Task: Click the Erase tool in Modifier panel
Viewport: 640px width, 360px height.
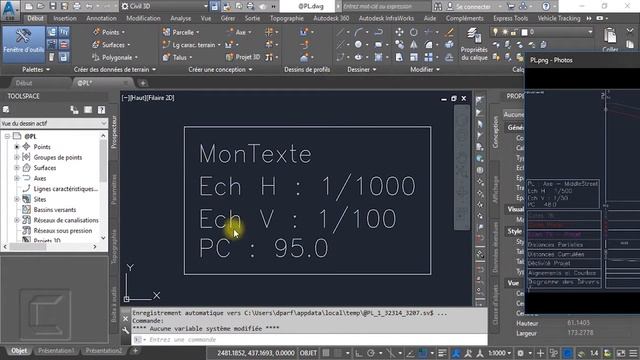Action: (x=449, y=32)
